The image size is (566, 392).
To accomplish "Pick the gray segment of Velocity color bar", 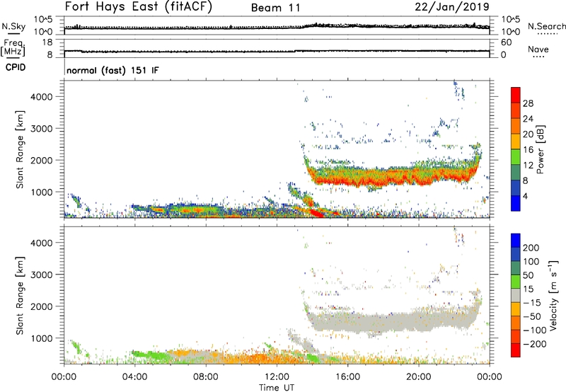I will pos(516,296).
